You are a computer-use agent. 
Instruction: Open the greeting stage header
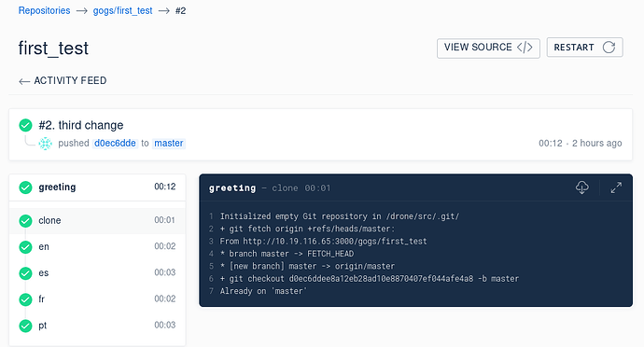coord(97,187)
